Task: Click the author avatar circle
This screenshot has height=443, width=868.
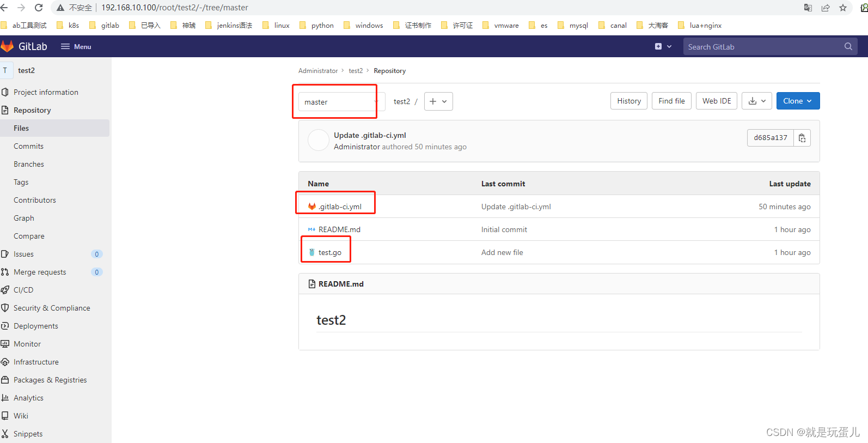Action: [319, 141]
